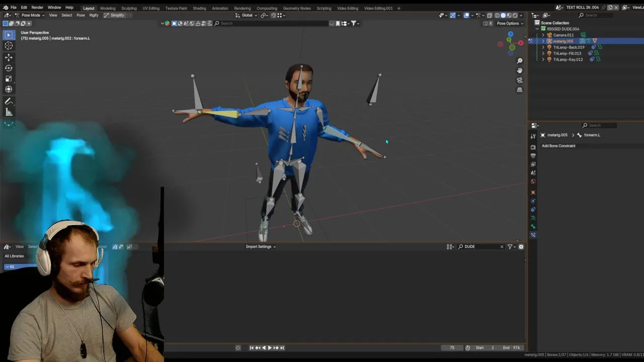The image size is (644, 362).
Task: Select the Move tool
Action: pyautogui.click(x=9, y=57)
